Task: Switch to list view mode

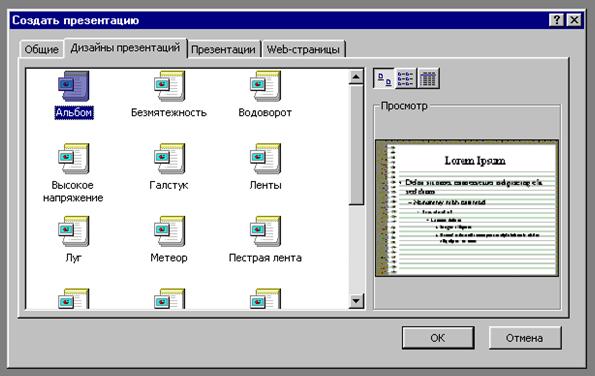Action: click(406, 79)
